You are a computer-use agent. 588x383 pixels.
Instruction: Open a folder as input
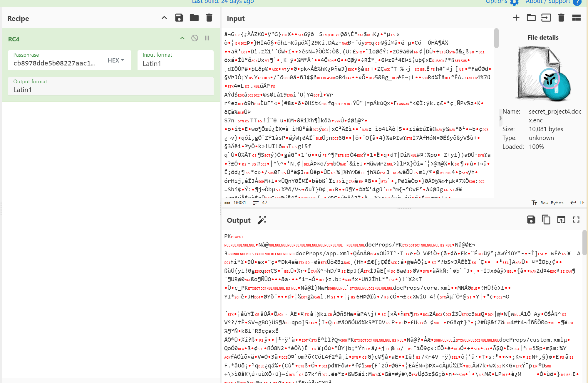point(531,18)
